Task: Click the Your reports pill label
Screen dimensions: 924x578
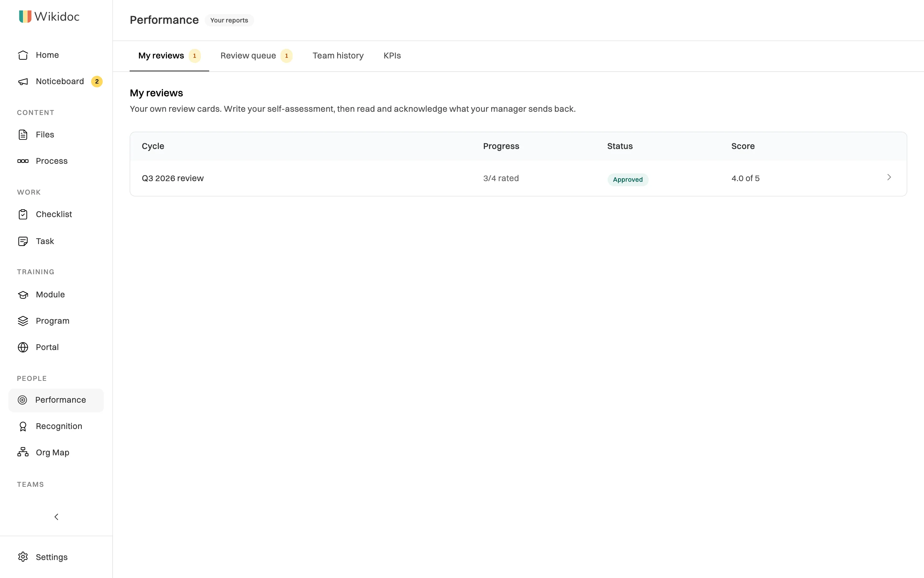Action: coord(229,20)
